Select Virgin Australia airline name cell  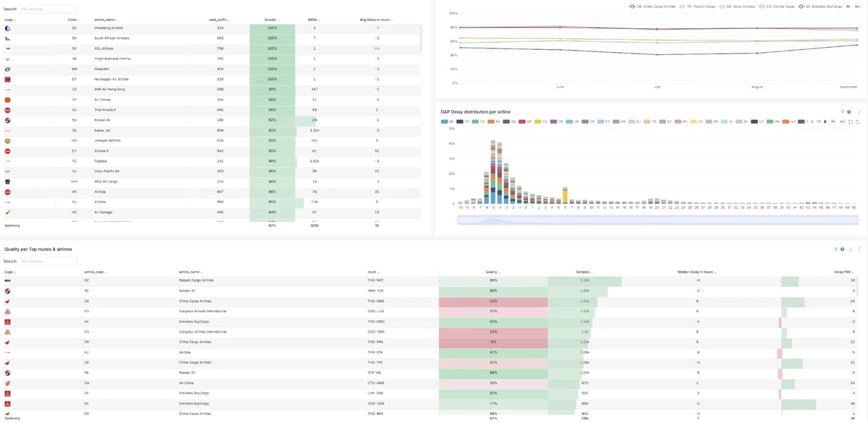[113, 59]
